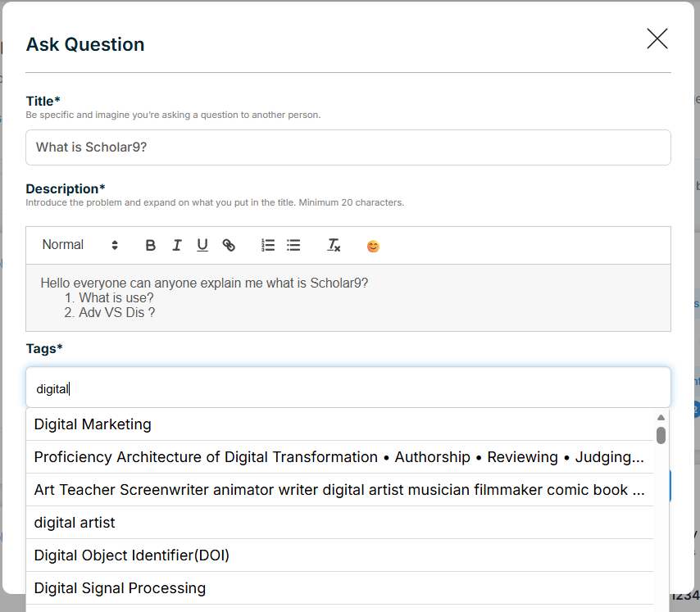Open the emoji picker

tap(373, 247)
